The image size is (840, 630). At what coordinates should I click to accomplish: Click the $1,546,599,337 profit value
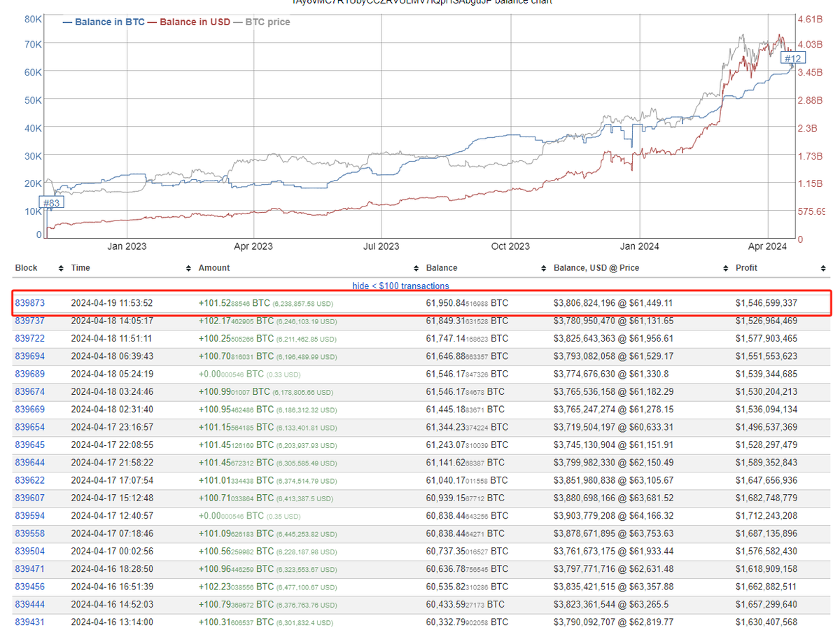(x=766, y=303)
